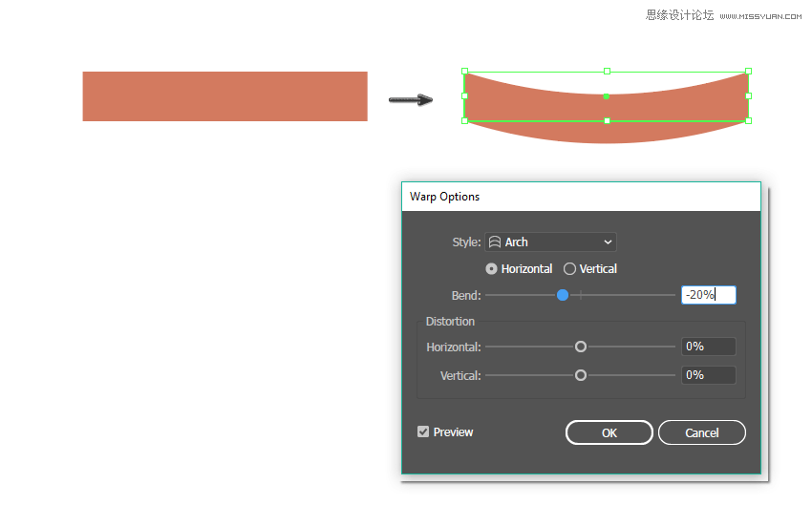Uncheck the Preview checkbox
This screenshot has width=812, height=526.
click(x=423, y=431)
